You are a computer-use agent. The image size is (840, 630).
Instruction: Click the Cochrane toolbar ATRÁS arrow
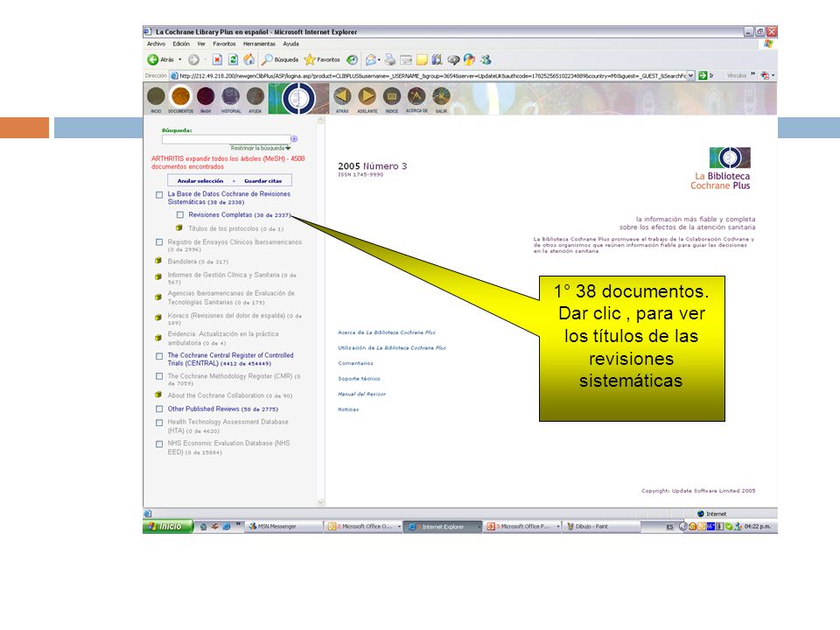tap(342, 96)
